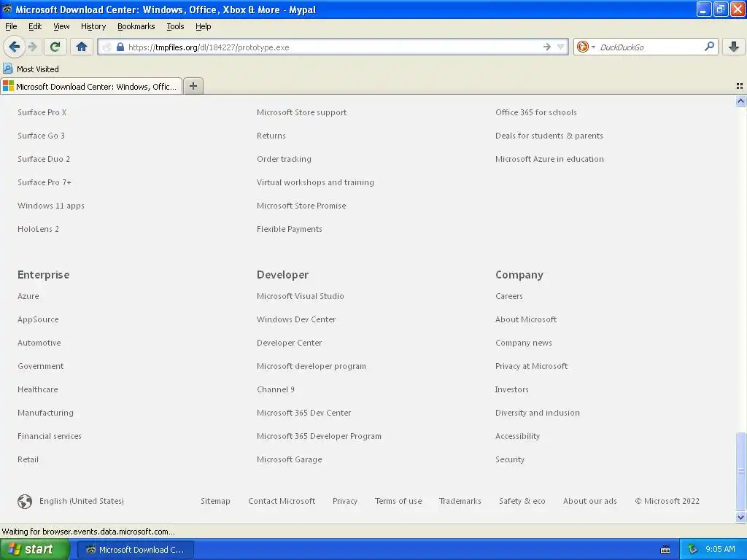747x560 pixels.
Task: Open the Azure enterprise link
Action: pyautogui.click(x=28, y=296)
